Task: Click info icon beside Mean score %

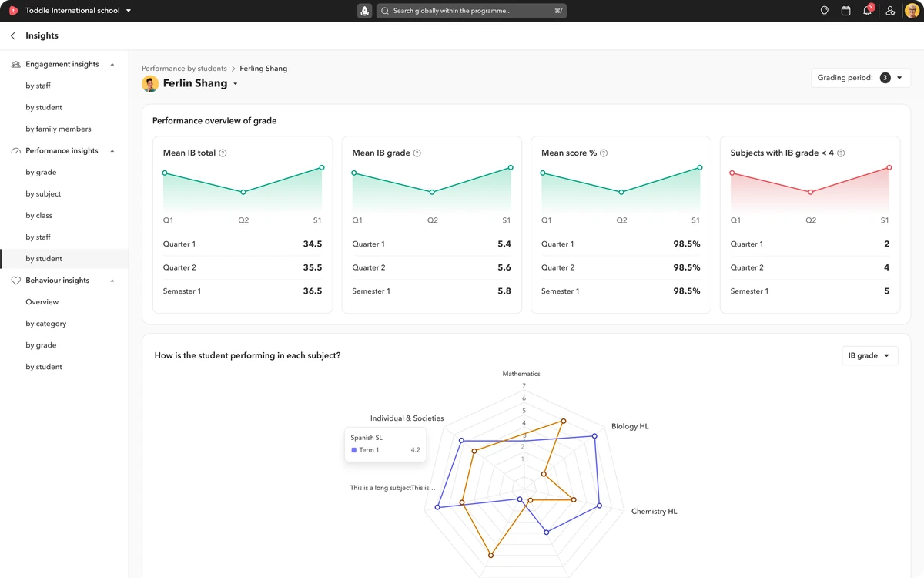Action: [604, 153]
